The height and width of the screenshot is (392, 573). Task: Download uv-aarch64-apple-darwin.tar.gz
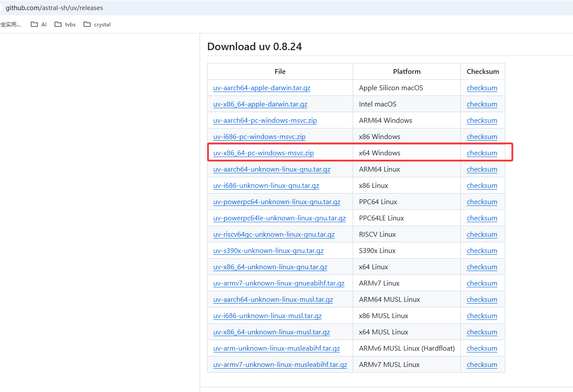coord(262,88)
